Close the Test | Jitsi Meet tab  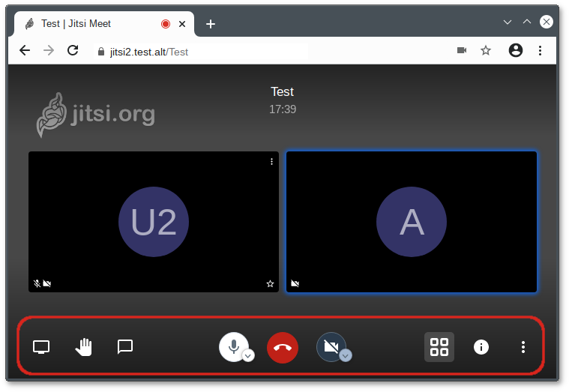[x=182, y=24]
